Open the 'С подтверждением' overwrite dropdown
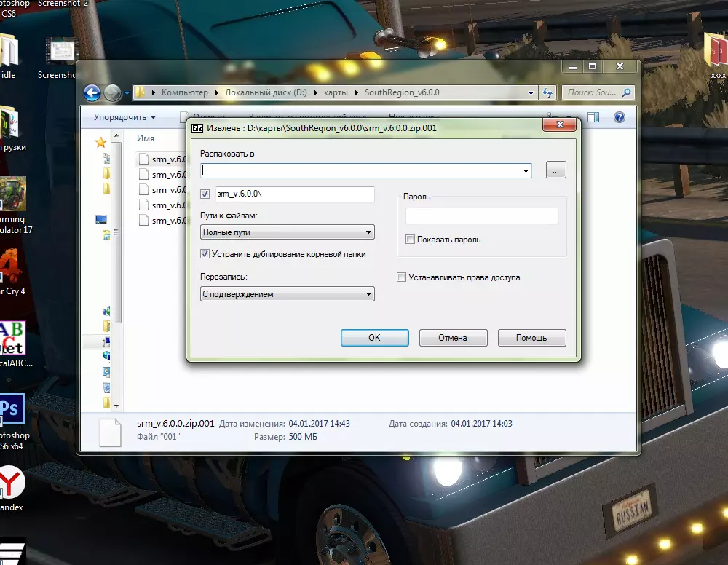 [x=288, y=294]
